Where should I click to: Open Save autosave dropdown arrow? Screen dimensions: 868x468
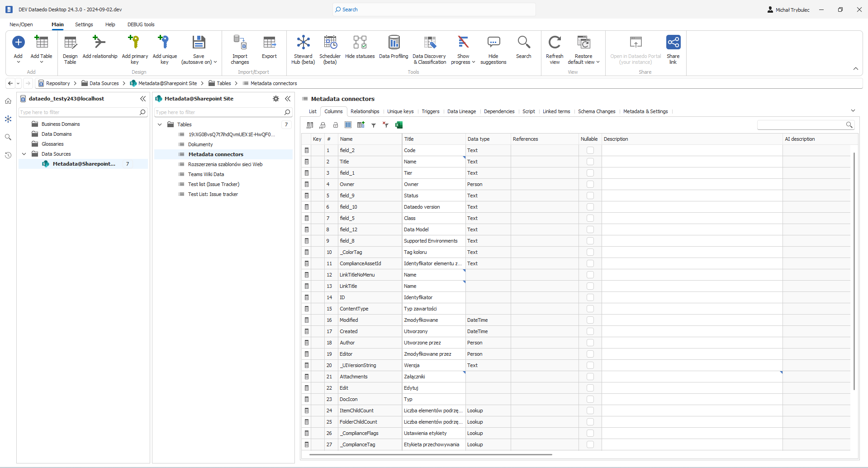(x=215, y=62)
